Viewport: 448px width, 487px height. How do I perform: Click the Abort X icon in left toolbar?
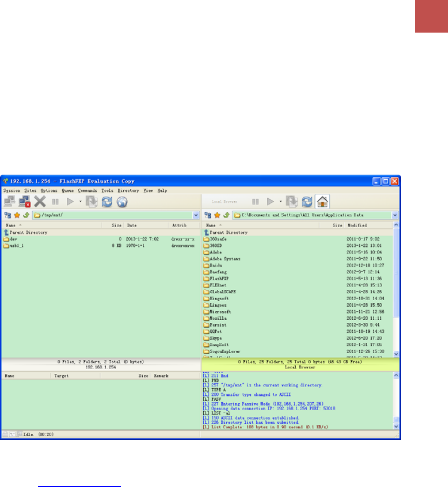point(40,202)
